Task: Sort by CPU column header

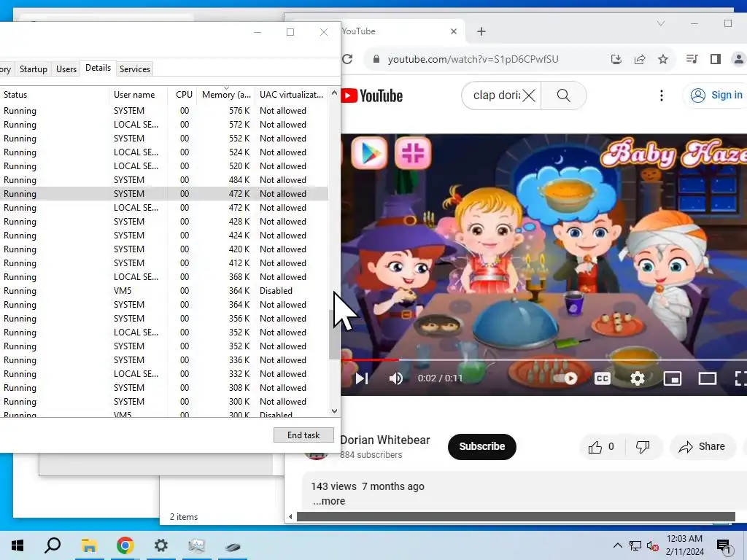Action: pyautogui.click(x=184, y=94)
